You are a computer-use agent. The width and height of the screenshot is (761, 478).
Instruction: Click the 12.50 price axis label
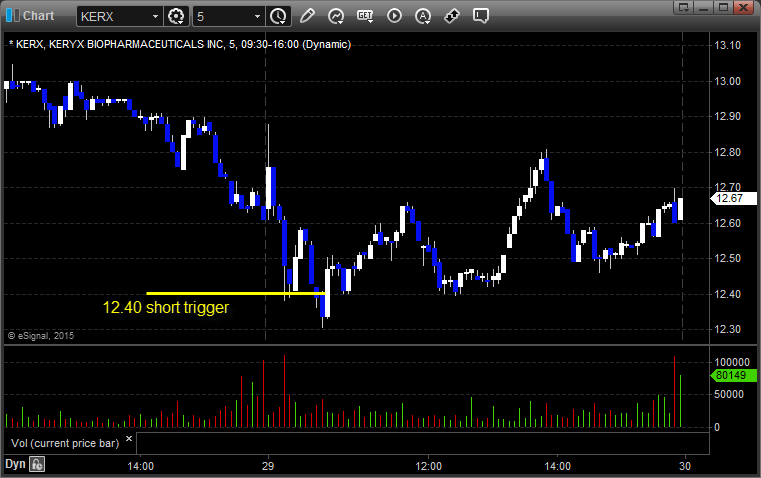coord(728,258)
